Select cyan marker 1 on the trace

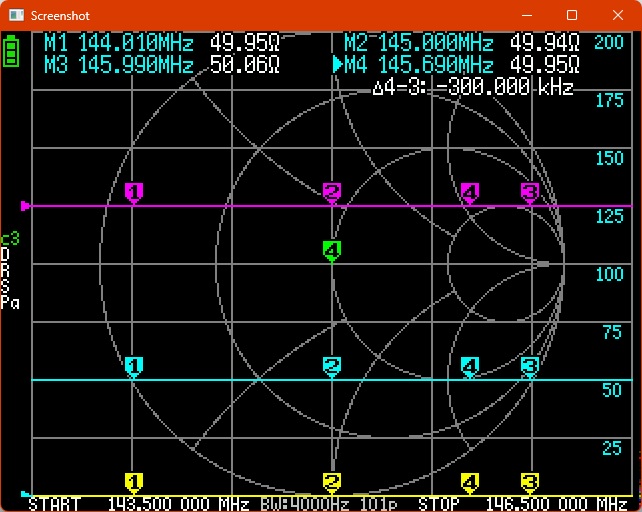(x=134, y=366)
